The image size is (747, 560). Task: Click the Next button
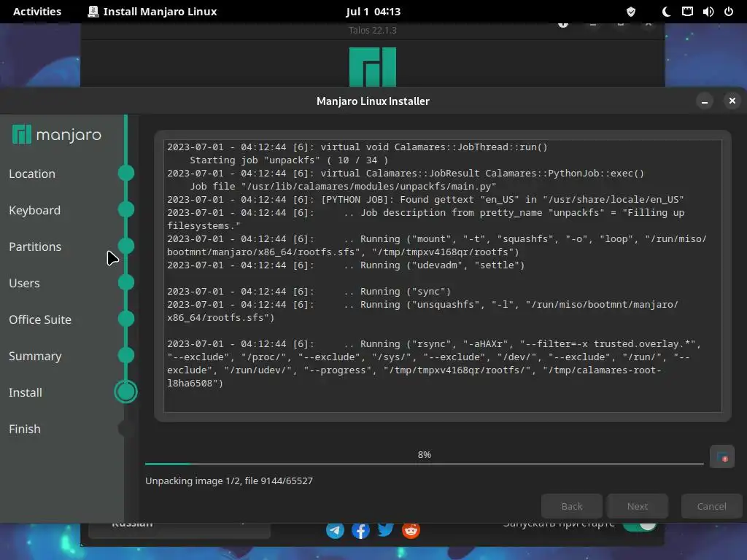638,506
